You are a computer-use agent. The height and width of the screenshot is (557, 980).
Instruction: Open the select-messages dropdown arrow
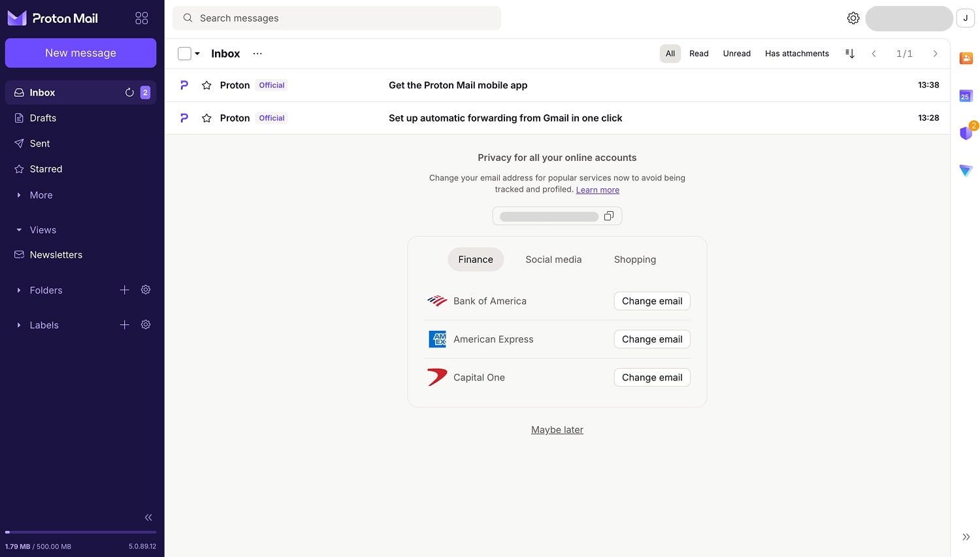(x=197, y=53)
